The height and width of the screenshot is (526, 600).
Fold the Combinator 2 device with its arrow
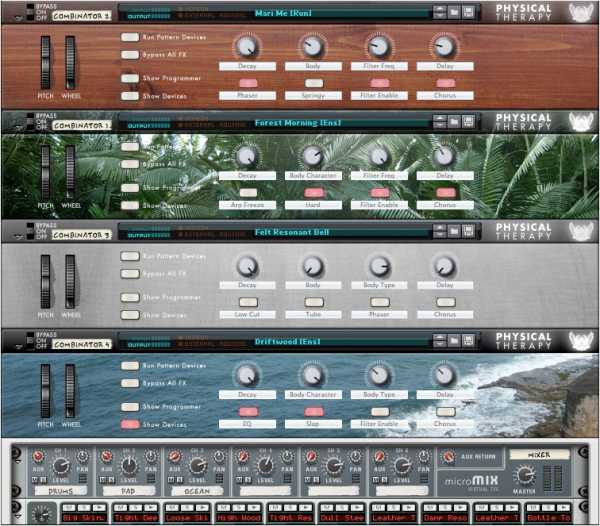(x=18, y=18)
